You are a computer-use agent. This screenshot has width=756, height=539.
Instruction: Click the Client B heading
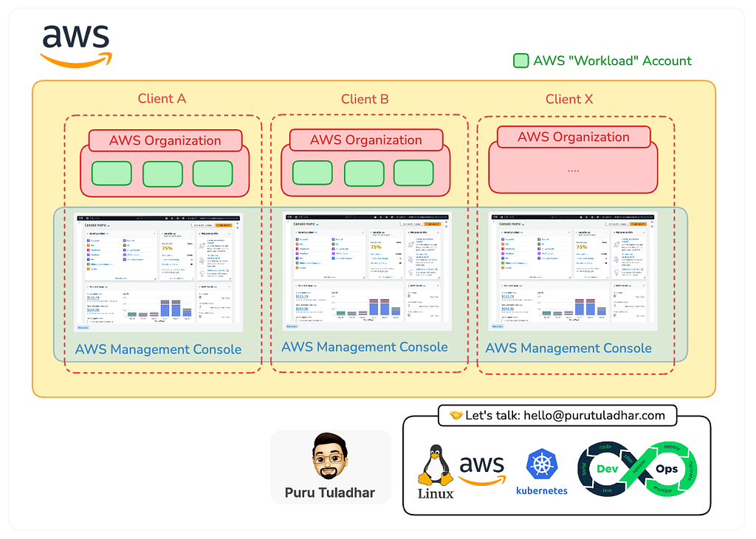(x=365, y=99)
